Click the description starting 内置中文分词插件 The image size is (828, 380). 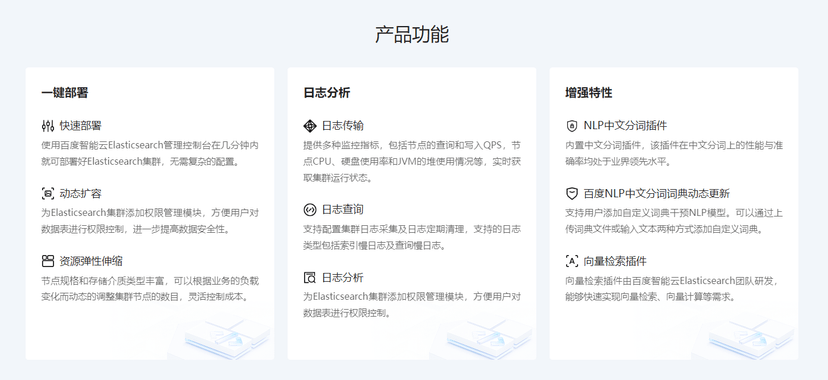[674, 153]
